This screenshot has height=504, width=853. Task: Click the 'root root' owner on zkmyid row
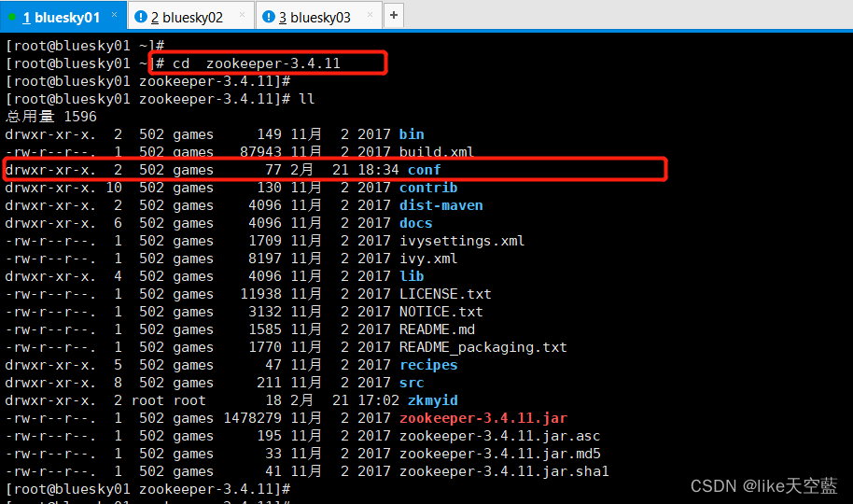168,400
